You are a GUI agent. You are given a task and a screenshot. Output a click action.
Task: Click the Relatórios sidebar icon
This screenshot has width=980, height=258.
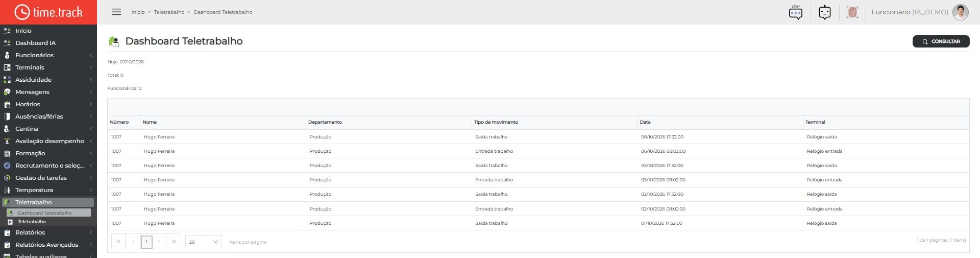(7, 232)
